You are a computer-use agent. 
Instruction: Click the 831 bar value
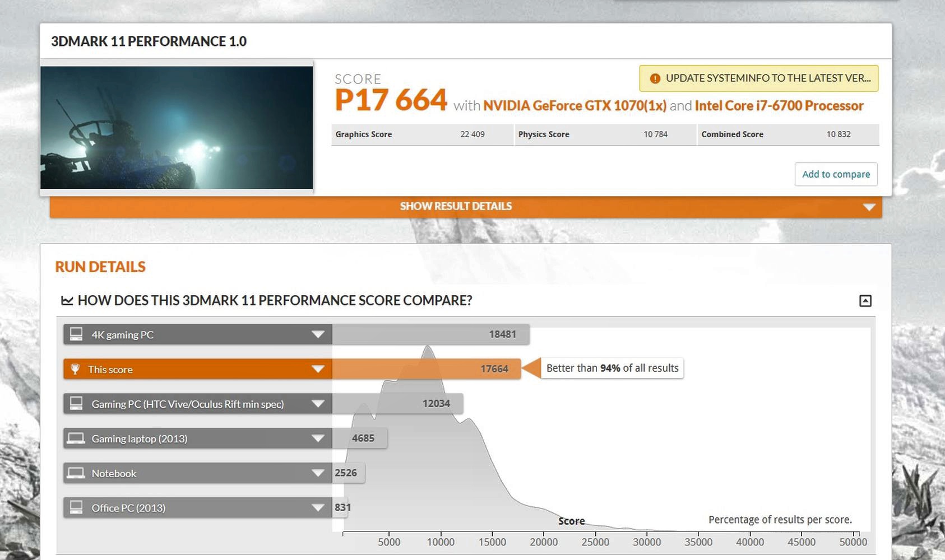pos(342,508)
